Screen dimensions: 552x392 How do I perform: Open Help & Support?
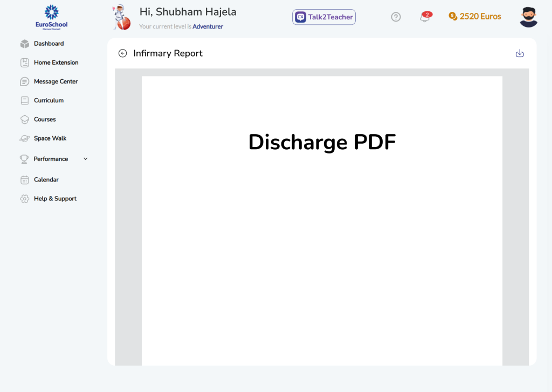[x=55, y=199]
